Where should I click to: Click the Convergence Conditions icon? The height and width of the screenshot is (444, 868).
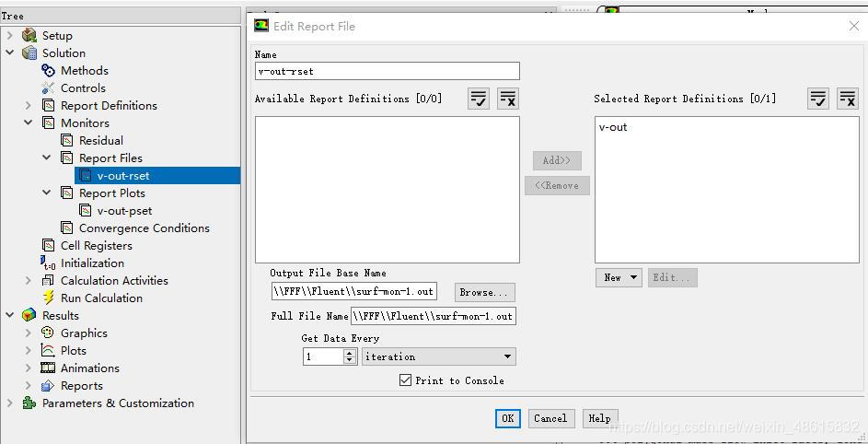click(67, 228)
